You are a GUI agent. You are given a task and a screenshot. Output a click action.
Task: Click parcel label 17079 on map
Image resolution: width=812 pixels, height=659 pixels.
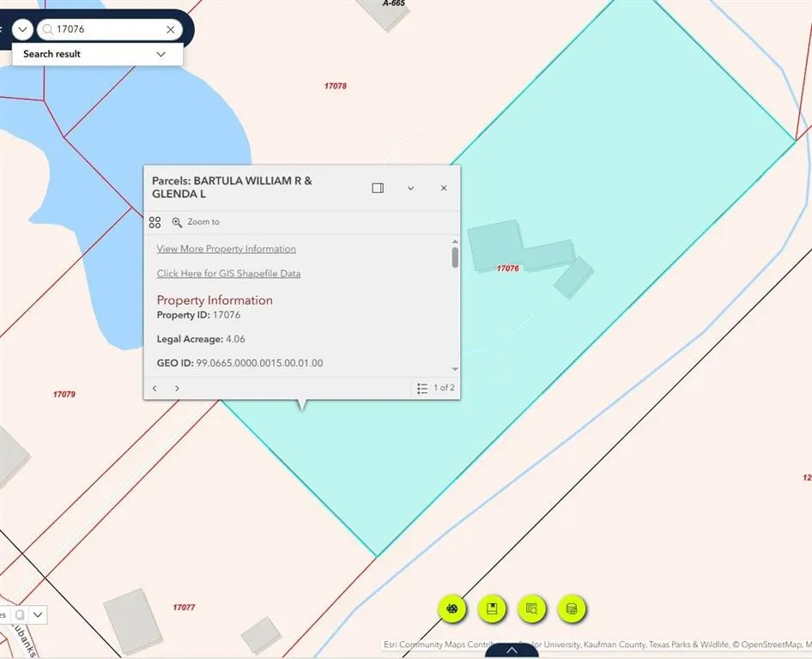point(64,395)
